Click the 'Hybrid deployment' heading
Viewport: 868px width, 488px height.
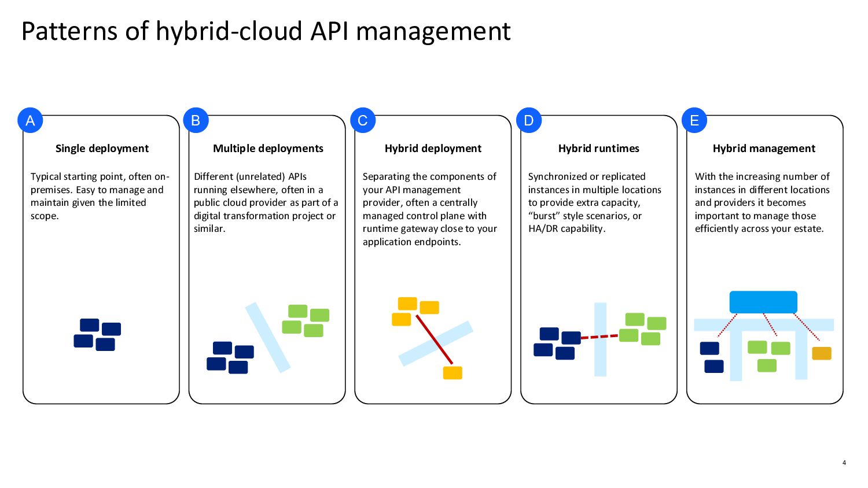pyautogui.click(x=433, y=149)
